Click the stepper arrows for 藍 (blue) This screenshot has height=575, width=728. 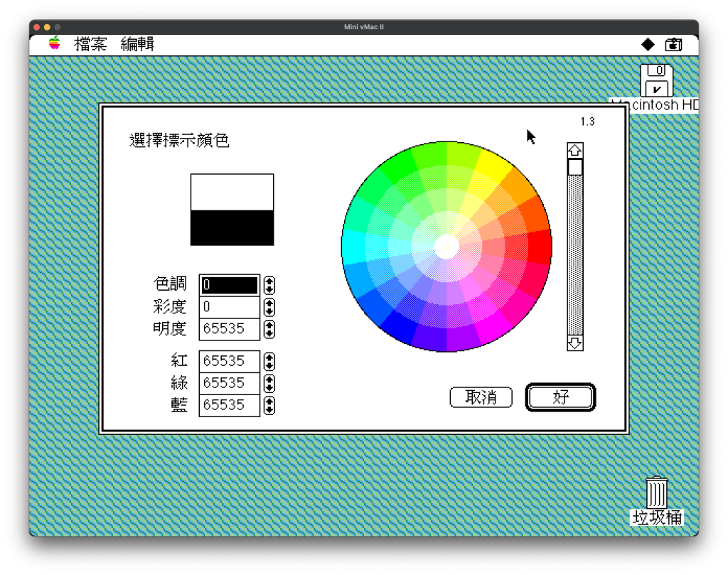tap(269, 405)
